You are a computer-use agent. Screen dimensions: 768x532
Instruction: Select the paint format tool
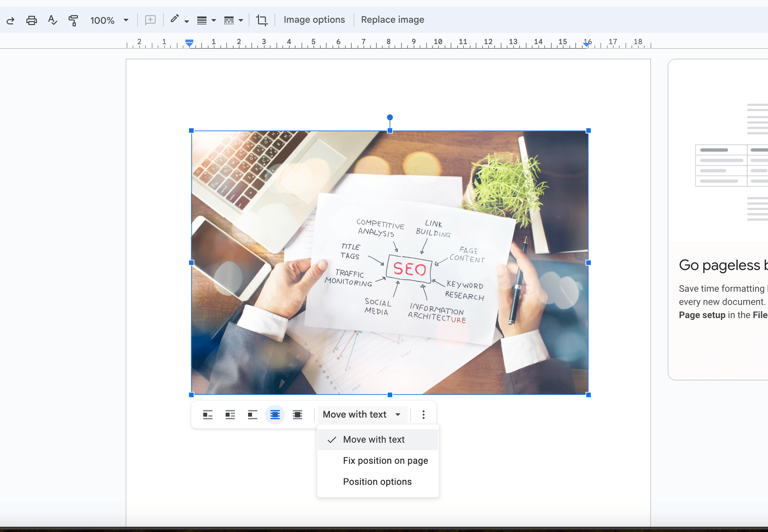[73, 20]
